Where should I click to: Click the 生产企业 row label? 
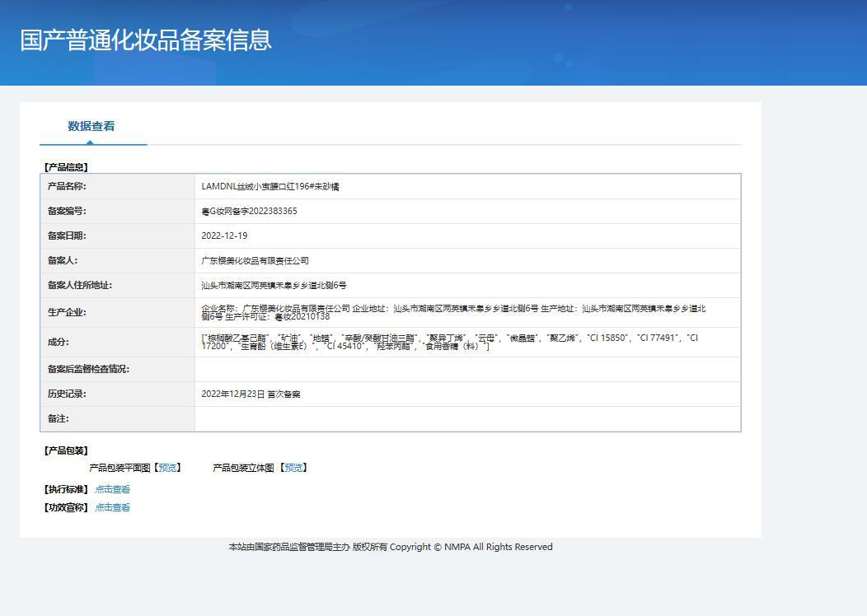[x=67, y=313]
